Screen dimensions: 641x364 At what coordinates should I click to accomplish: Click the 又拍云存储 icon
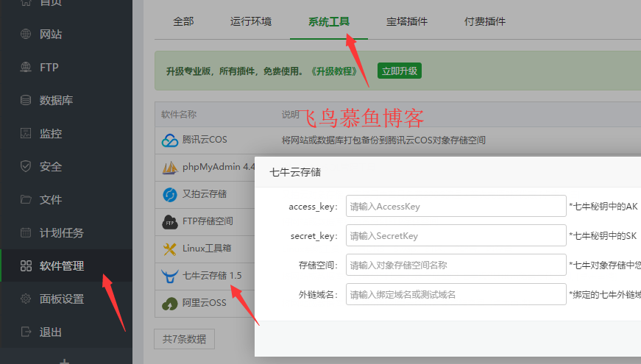coord(170,194)
